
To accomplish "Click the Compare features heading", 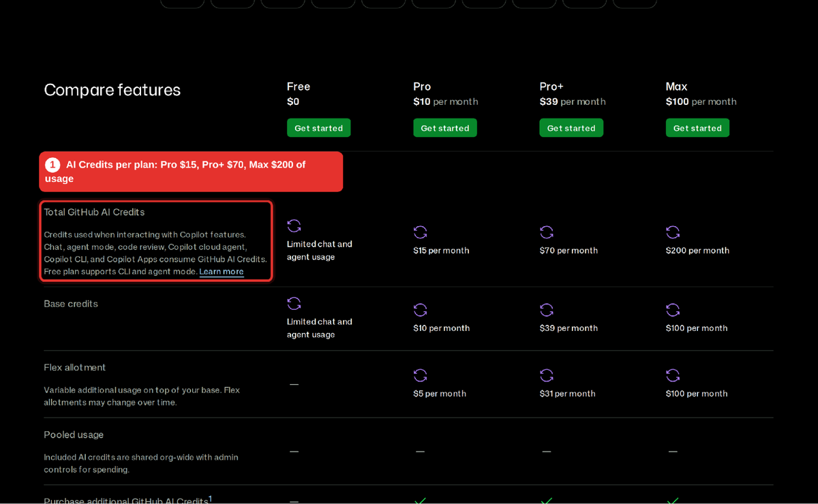I will 112,90.
